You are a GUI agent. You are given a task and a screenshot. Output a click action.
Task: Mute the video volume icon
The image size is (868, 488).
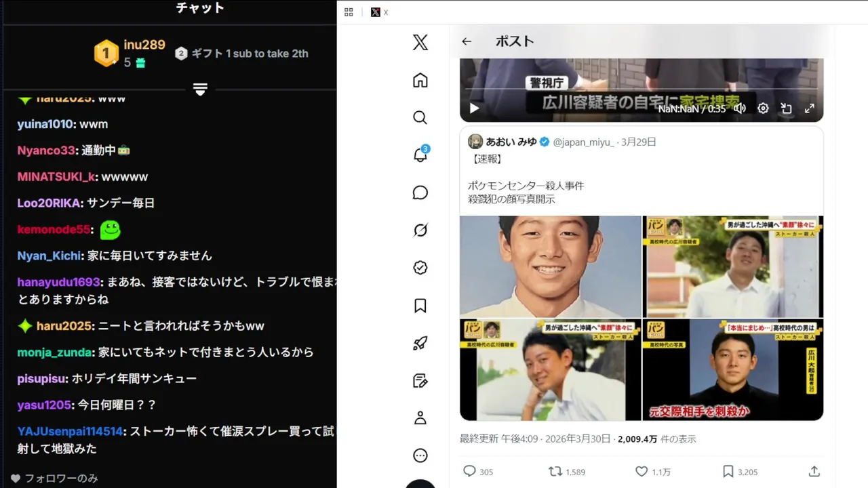coord(740,108)
